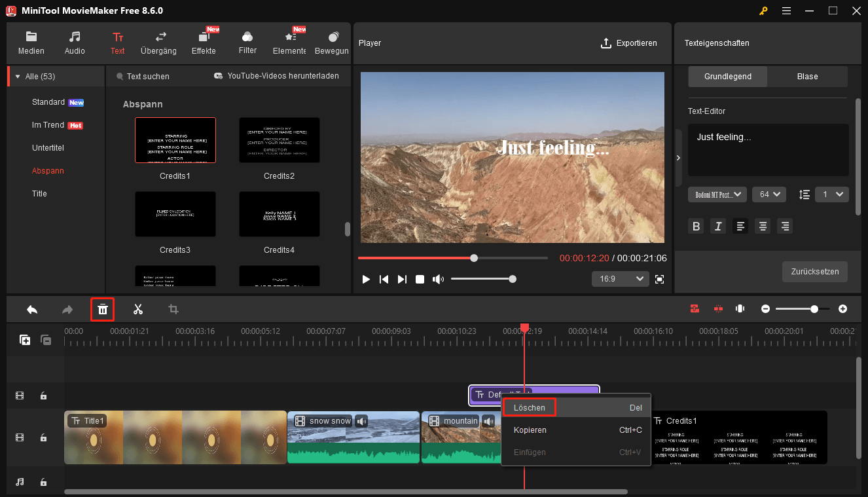This screenshot has height=497, width=868.
Task: Open the font size 64 dropdown
Action: coord(769,194)
